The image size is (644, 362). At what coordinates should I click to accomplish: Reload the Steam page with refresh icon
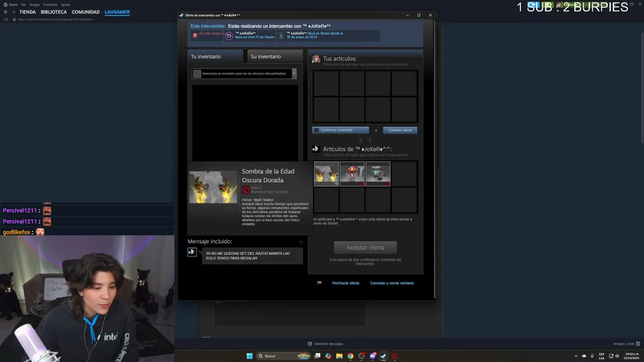pyautogui.click(x=6, y=19)
